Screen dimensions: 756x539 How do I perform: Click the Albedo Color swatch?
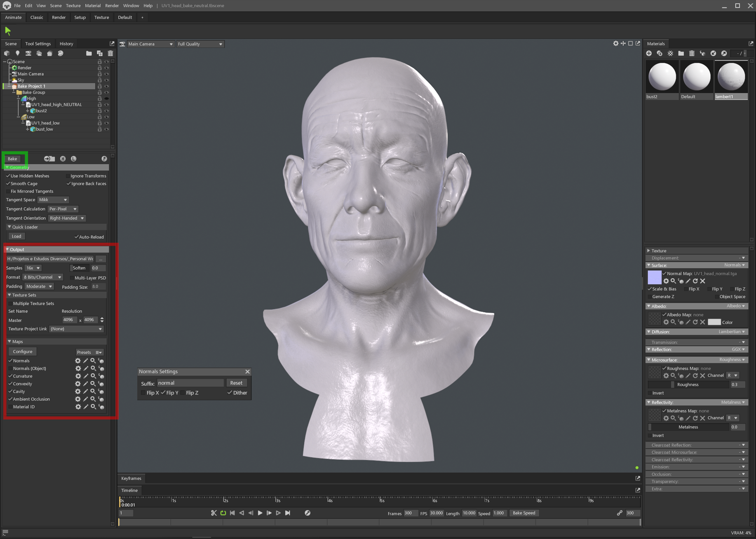(x=714, y=322)
